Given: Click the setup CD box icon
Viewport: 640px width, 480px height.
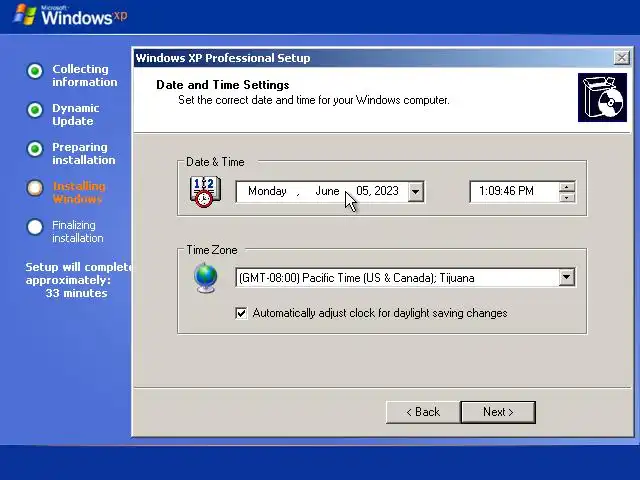Looking at the screenshot, I should (x=602, y=98).
